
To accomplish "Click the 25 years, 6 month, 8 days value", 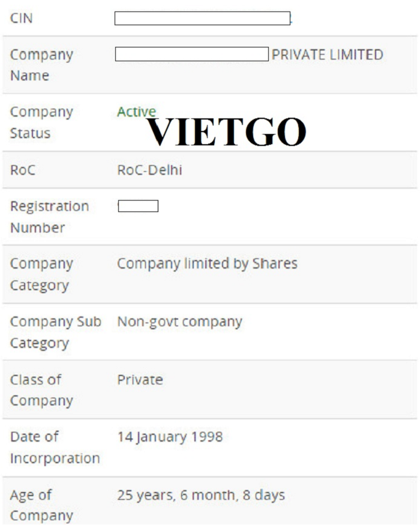I will [x=200, y=496].
